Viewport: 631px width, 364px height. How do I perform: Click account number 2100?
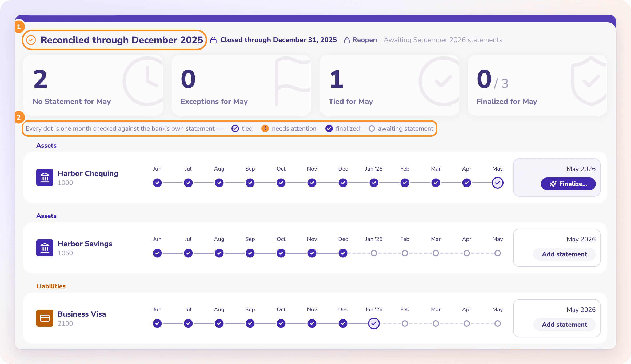point(65,323)
